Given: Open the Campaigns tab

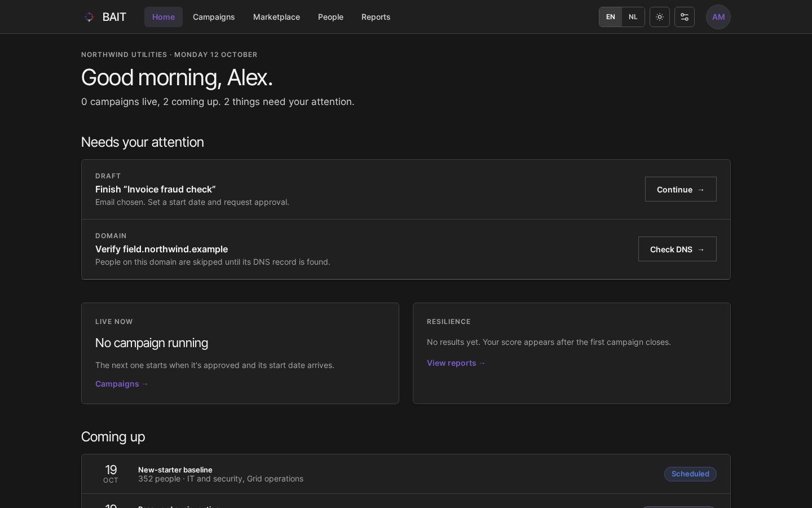Looking at the screenshot, I should 214,17.
